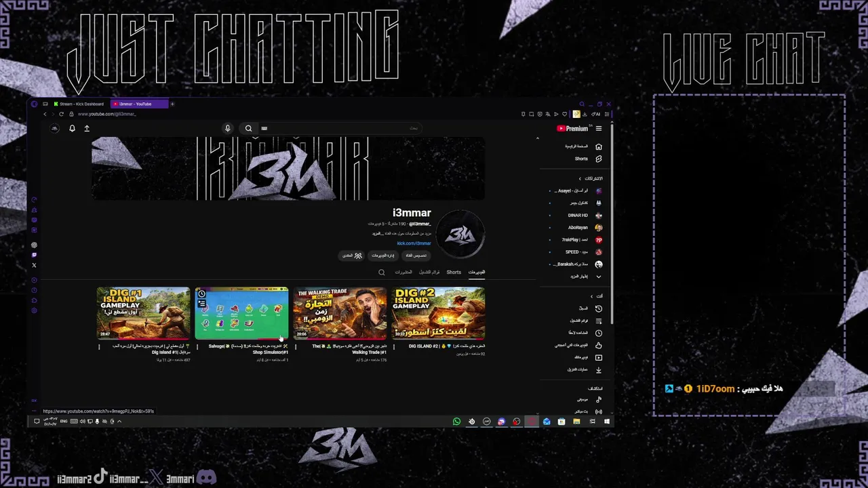Open options menu for Dig Island #1 video
868x488 pixels.
tap(98, 347)
